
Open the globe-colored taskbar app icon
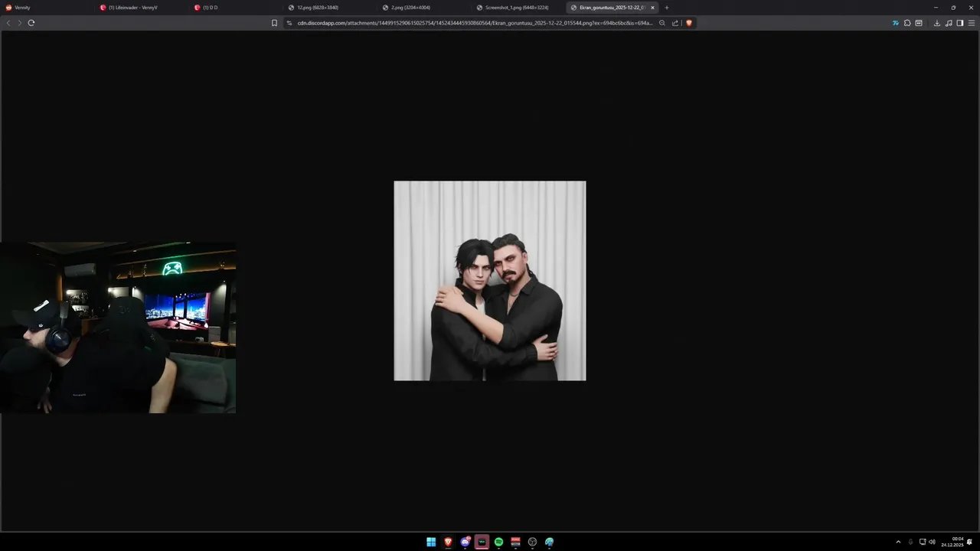click(x=549, y=542)
